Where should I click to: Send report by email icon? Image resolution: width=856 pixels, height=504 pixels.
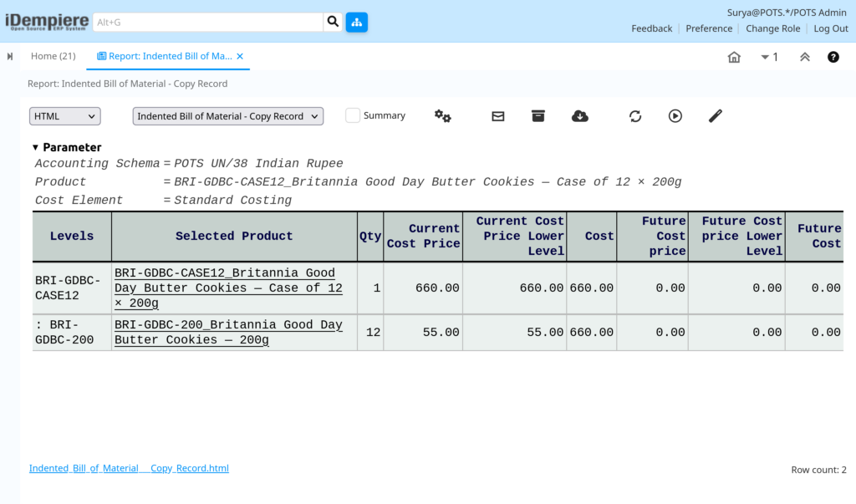498,116
